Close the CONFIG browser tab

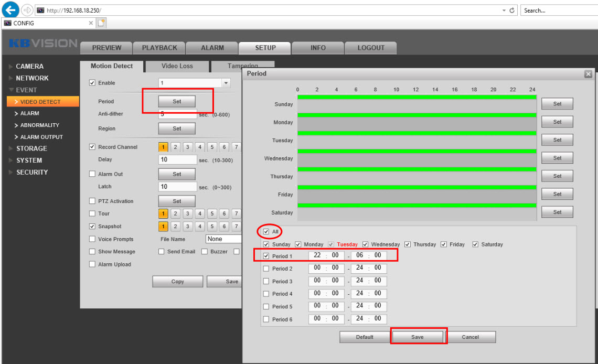[x=91, y=23]
